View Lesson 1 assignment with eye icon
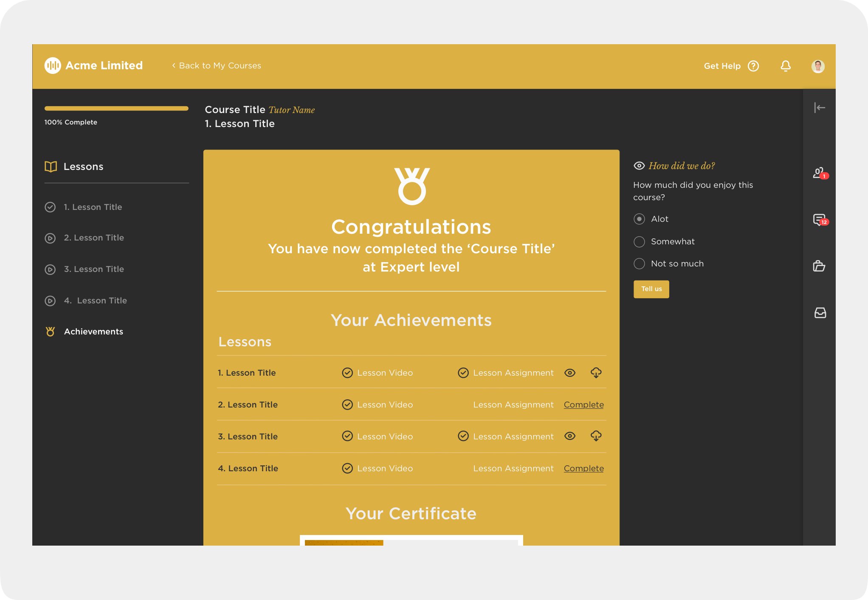868x600 pixels. tap(570, 373)
